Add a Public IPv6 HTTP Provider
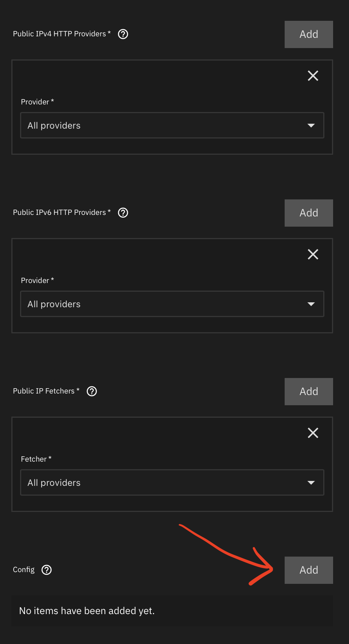This screenshot has width=349, height=644. [x=309, y=213]
